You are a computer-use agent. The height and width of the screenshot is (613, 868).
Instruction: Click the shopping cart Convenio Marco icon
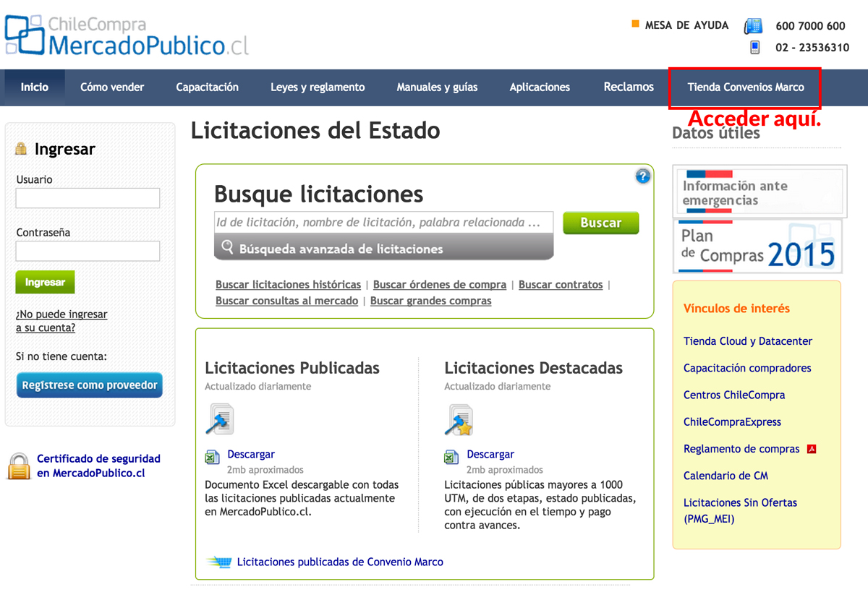coord(218,562)
